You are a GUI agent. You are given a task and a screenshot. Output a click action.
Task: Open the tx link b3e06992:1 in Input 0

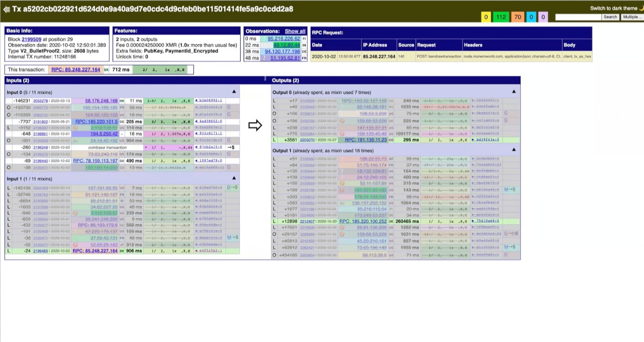pos(208,101)
